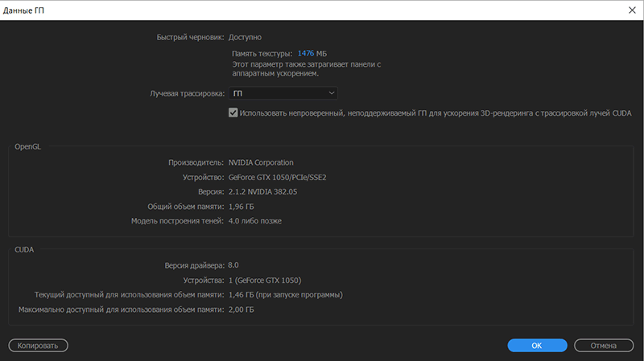
Task: Click the 1,46 ГБ current available memory value
Action: pos(286,294)
